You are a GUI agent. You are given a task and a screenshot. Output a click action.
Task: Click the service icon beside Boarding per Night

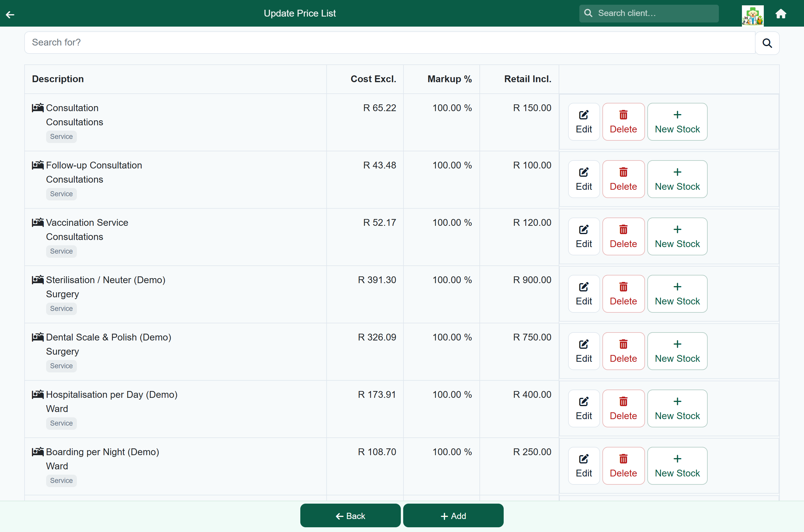click(38, 452)
